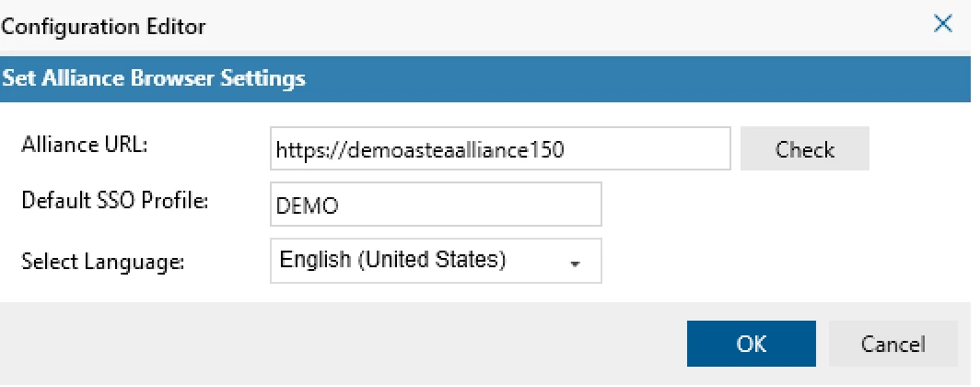Close the Configuration Editor dialog with X
Image resolution: width=980 pixels, height=387 pixels.
(x=943, y=25)
